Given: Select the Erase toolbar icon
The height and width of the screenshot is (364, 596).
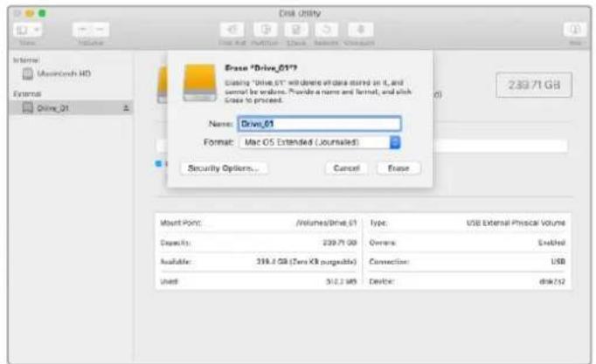Looking at the screenshot, I should click(x=296, y=30).
